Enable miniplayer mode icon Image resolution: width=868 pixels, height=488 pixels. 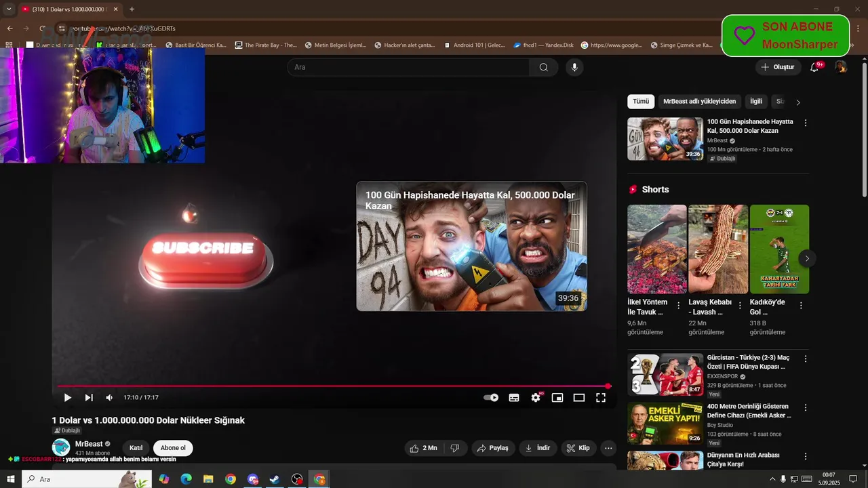(x=557, y=398)
